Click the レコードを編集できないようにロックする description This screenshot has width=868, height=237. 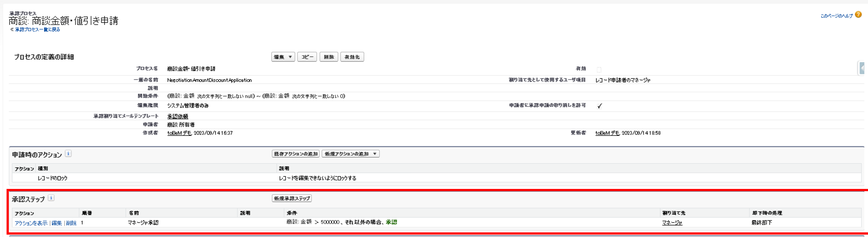tap(317, 178)
